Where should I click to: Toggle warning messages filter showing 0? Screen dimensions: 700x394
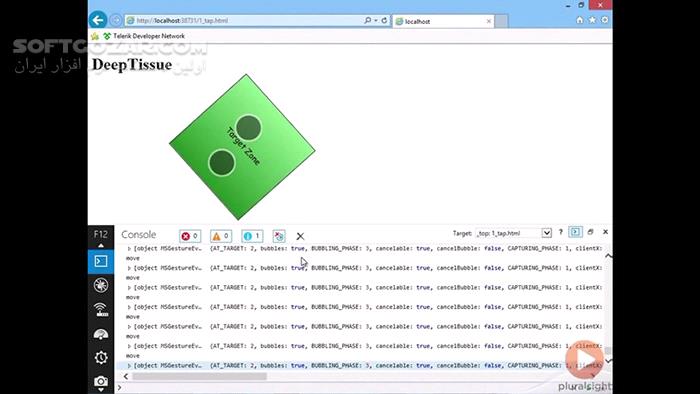pos(221,236)
